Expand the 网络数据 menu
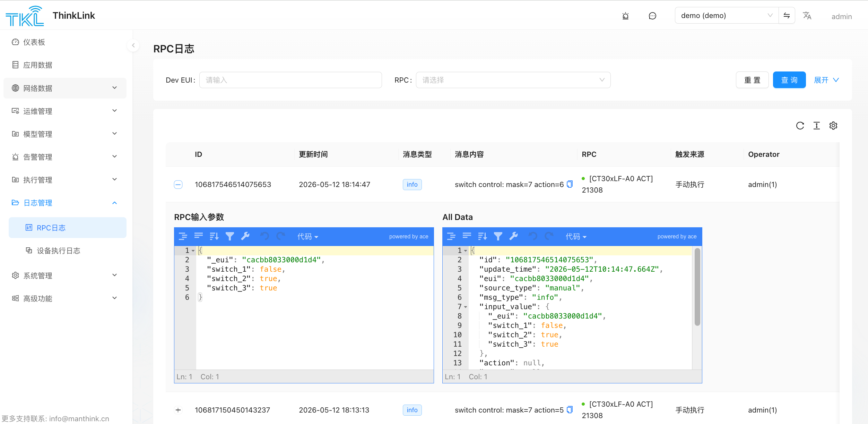The width and height of the screenshot is (868, 424). [65, 88]
